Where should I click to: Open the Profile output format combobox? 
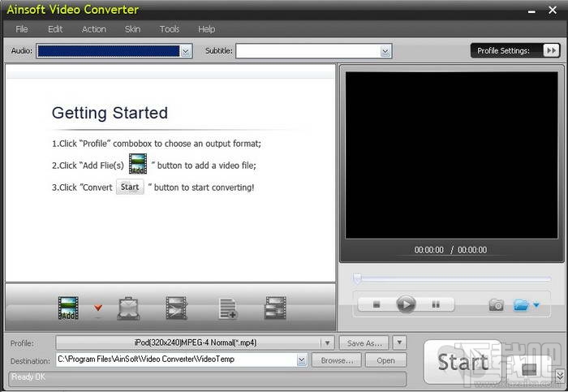195,342
